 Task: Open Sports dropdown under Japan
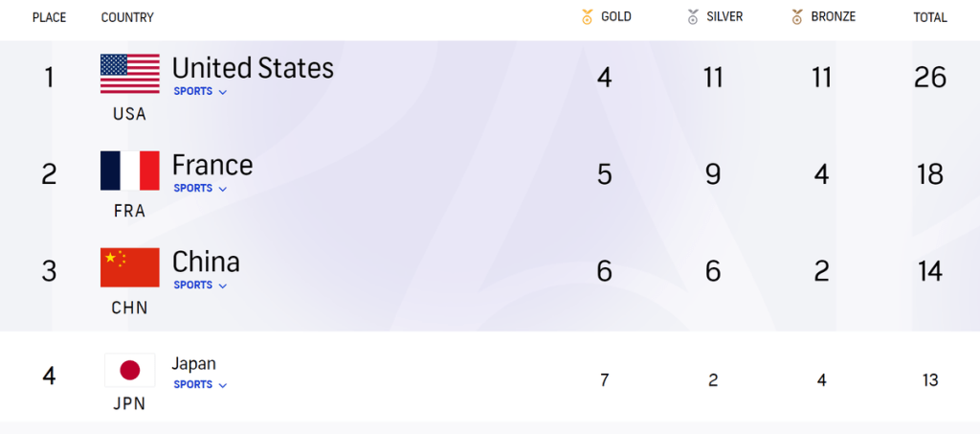coord(200,385)
